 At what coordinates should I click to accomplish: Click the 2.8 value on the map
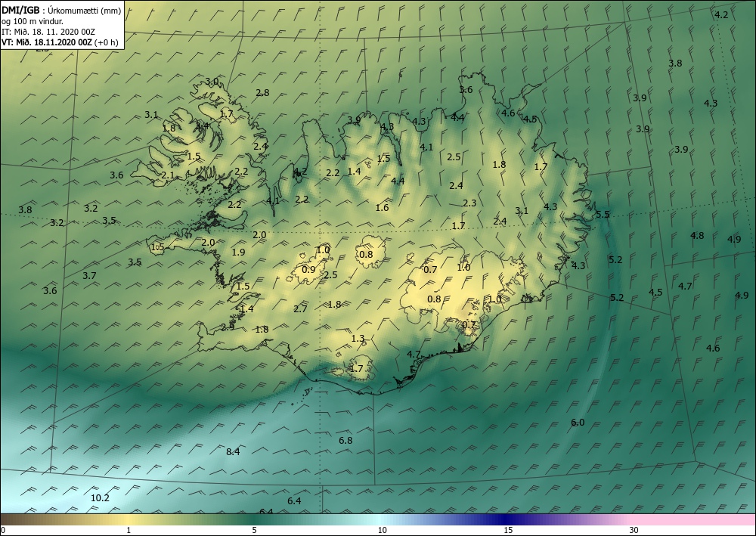tap(263, 92)
